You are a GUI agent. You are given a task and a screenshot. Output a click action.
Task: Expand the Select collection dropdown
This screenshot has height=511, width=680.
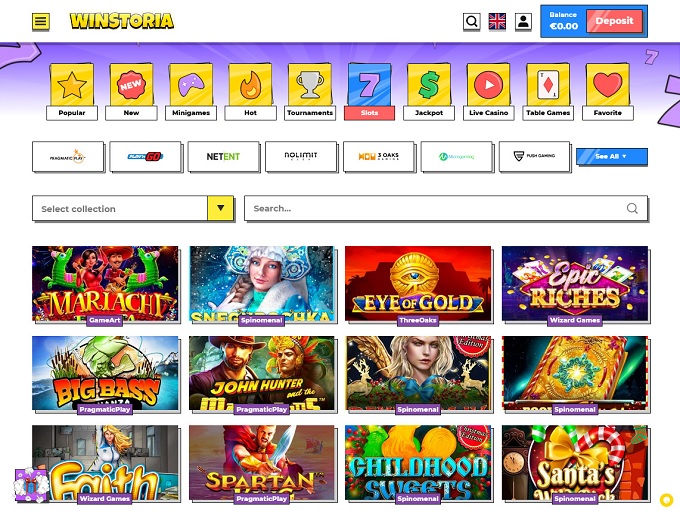pos(133,209)
